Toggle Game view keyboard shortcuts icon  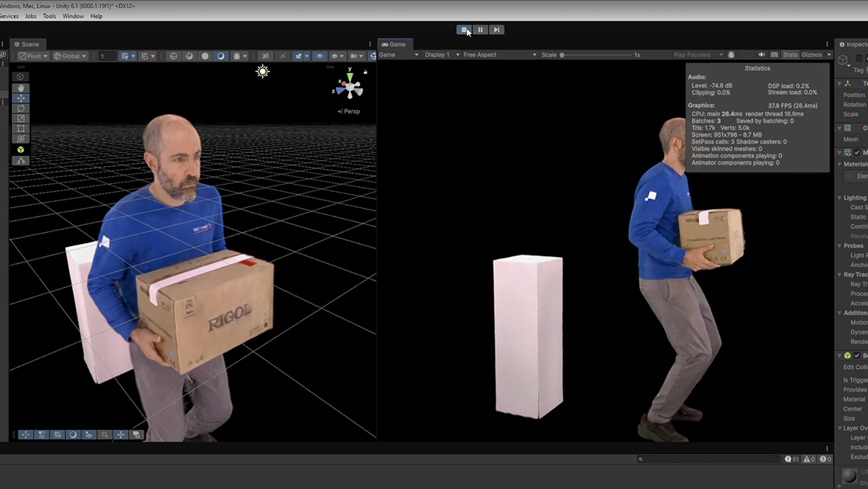pos(774,55)
